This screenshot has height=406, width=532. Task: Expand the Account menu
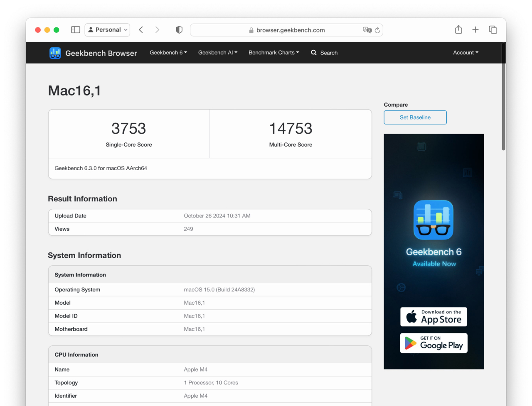(465, 53)
